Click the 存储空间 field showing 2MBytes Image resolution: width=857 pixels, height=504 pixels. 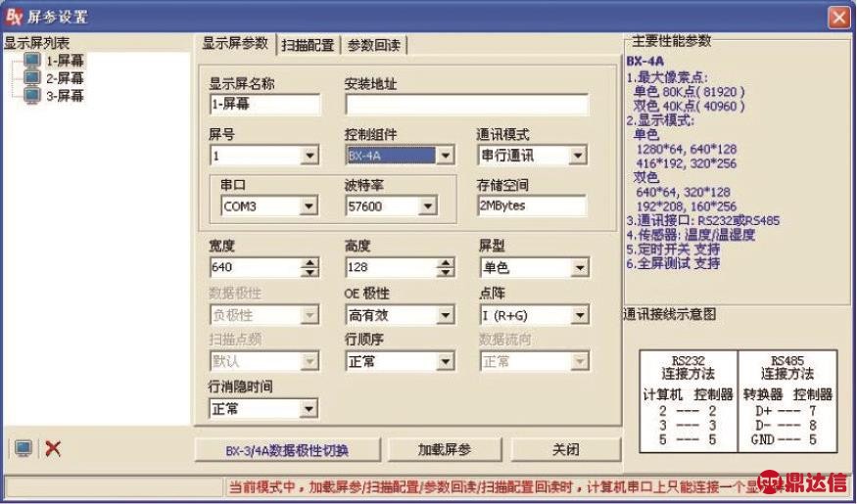532,206
